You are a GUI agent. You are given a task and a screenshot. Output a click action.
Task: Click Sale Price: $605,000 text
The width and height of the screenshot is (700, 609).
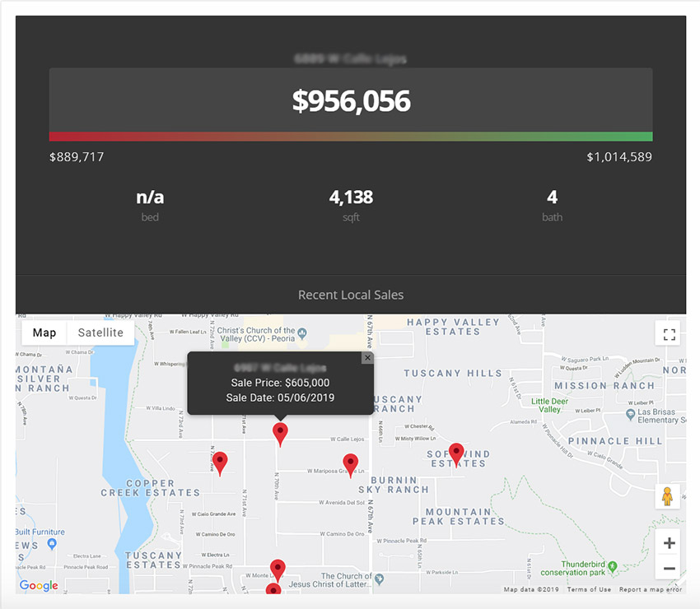[x=280, y=383]
